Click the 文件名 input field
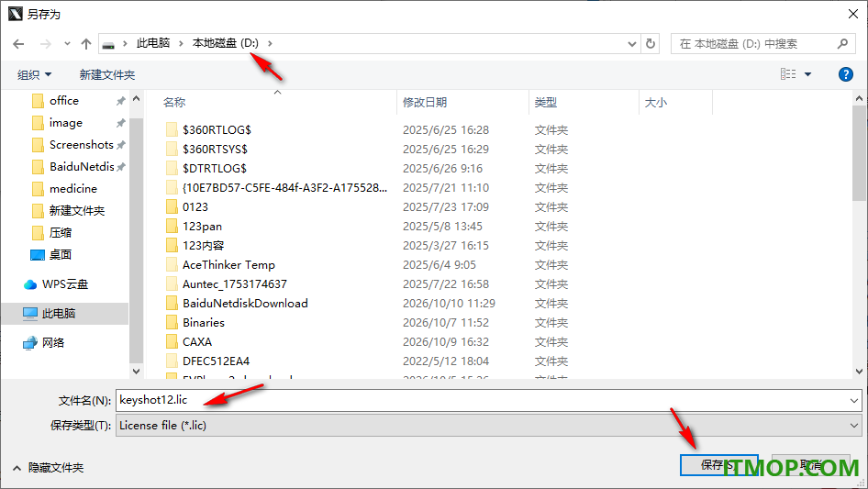The width and height of the screenshot is (868, 489). [x=488, y=400]
